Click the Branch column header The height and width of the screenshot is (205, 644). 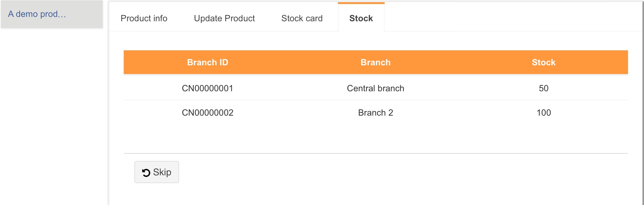click(375, 62)
